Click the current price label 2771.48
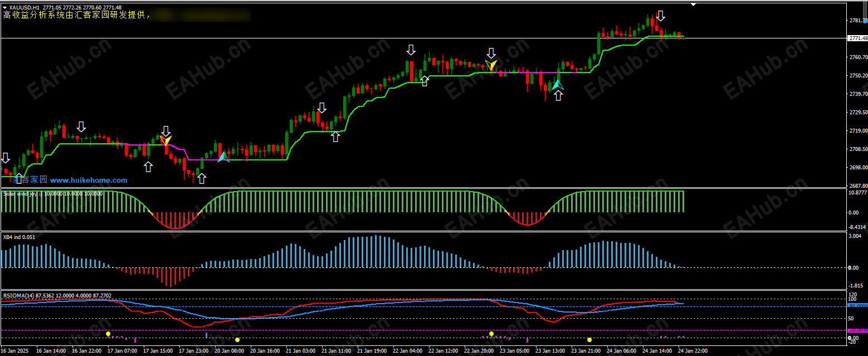This screenshot has height=356, width=868. tap(857, 38)
